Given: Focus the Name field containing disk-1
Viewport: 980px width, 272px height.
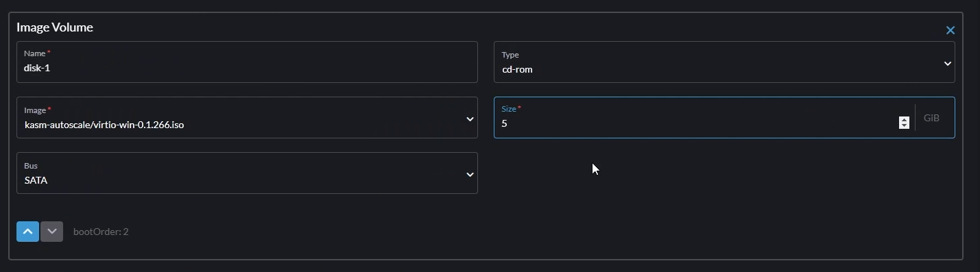Looking at the screenshot, I should [247, 62].
